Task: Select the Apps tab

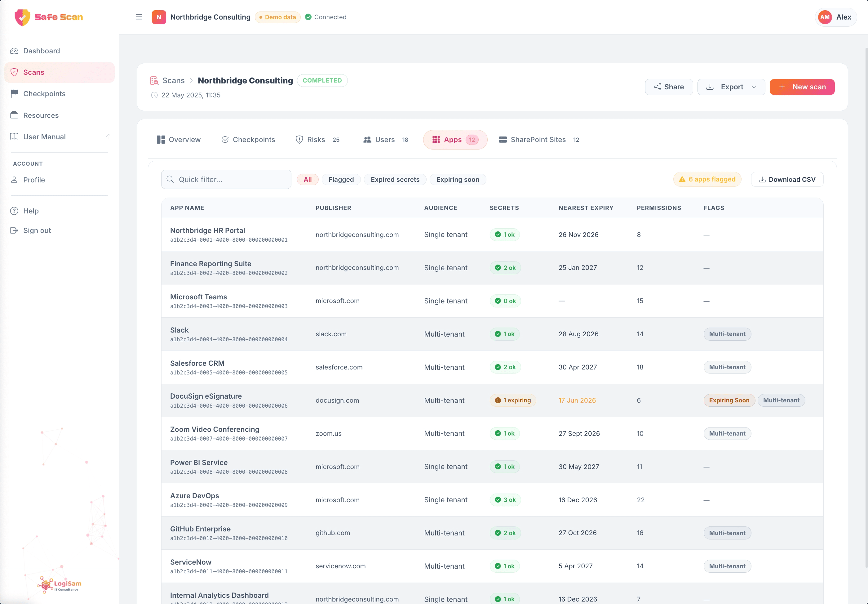Action: 455,140
